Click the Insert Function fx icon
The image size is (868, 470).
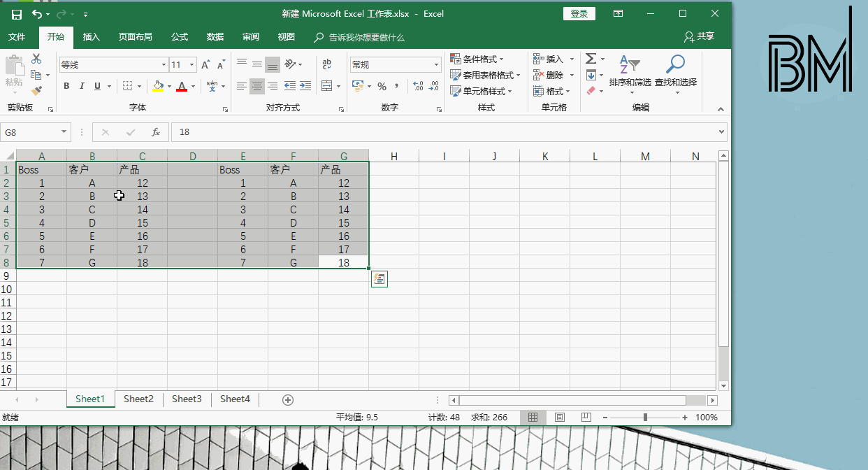pyautogui.click(x=156, y=131)
